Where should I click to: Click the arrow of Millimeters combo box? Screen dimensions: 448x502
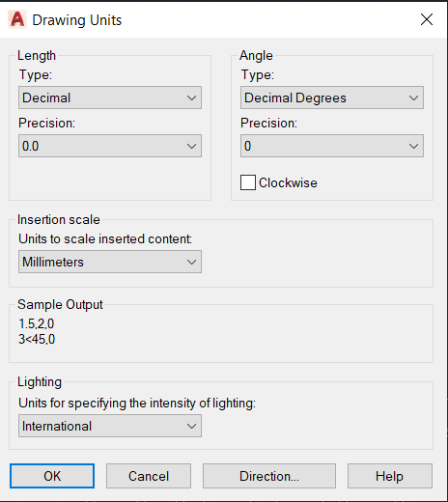coord(191,262)
